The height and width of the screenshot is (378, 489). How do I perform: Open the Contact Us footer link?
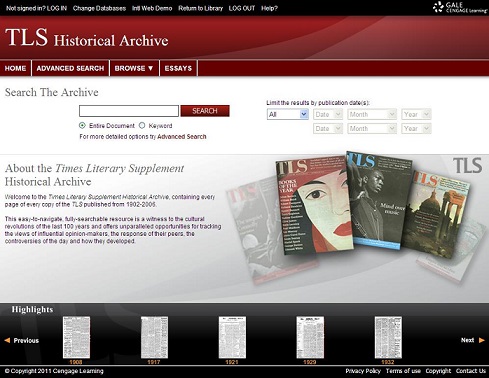[x=471, y=371]
